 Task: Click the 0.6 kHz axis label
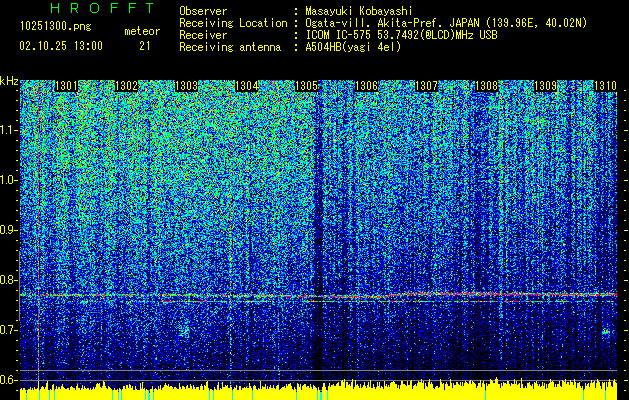(x=9, y=380)
